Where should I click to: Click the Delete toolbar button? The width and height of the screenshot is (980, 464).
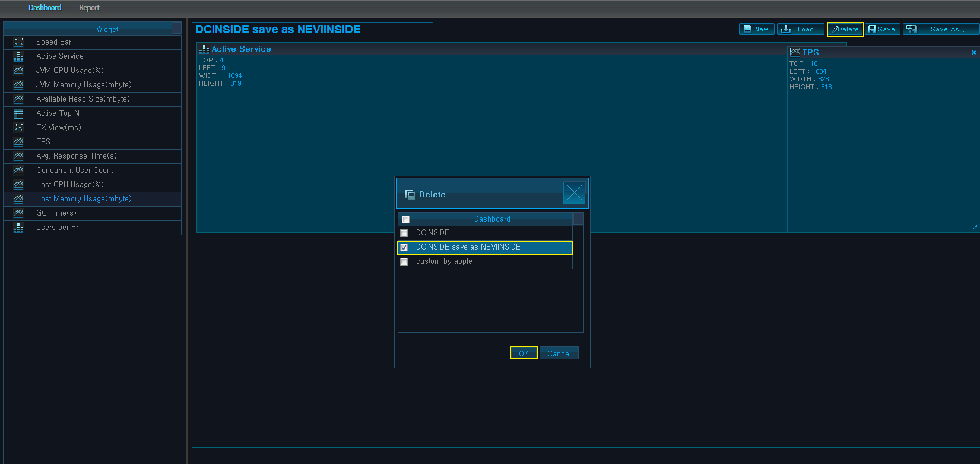(x=845, y=29)
